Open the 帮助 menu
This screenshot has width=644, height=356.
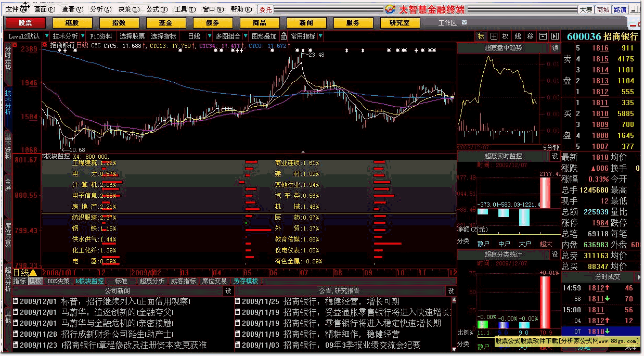pyautogui.click(x=241, y=9)
